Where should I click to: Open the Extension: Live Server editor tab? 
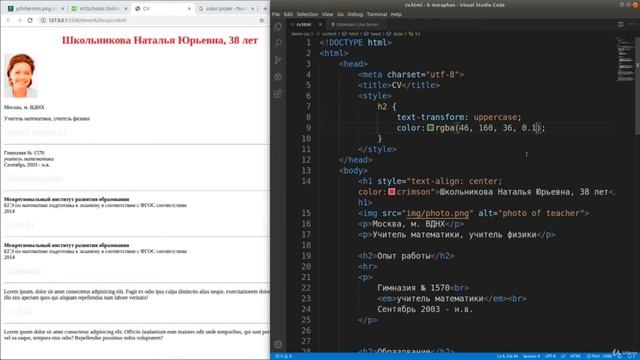click(x=355, y=24)
